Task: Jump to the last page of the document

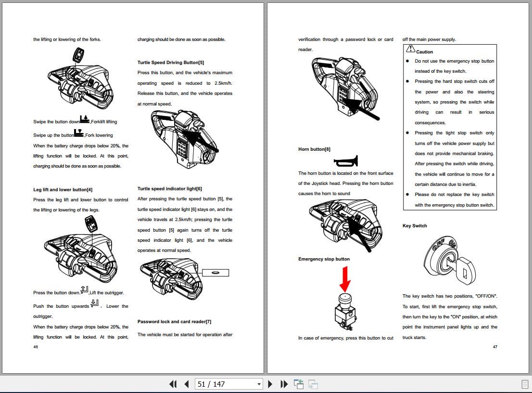Action: [283, 384]
